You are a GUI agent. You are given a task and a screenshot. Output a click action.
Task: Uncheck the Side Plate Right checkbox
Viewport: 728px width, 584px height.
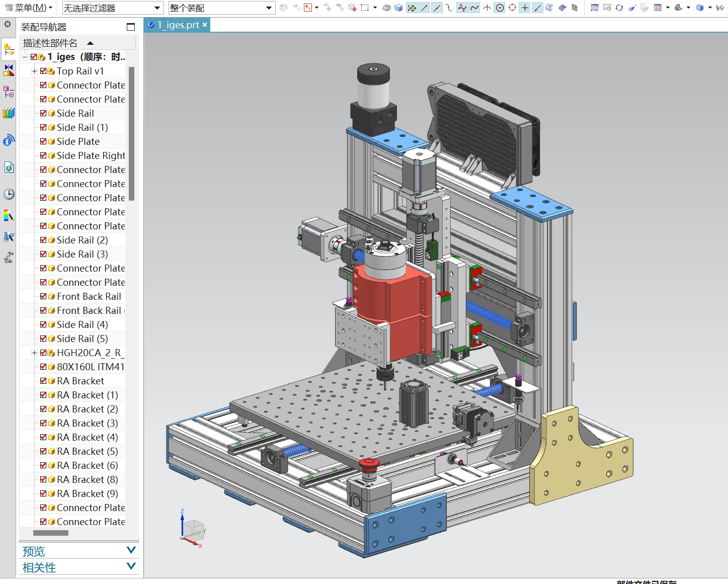pyautogui.click(x=43, y=155)
